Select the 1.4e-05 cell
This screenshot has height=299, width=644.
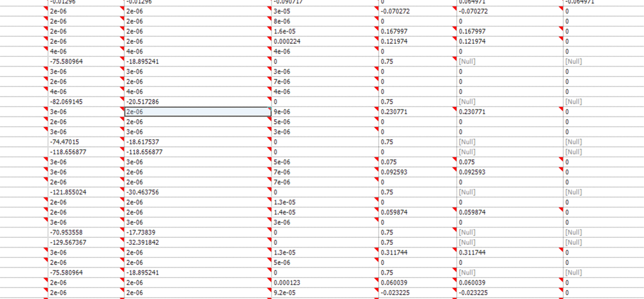click(325, 212)
